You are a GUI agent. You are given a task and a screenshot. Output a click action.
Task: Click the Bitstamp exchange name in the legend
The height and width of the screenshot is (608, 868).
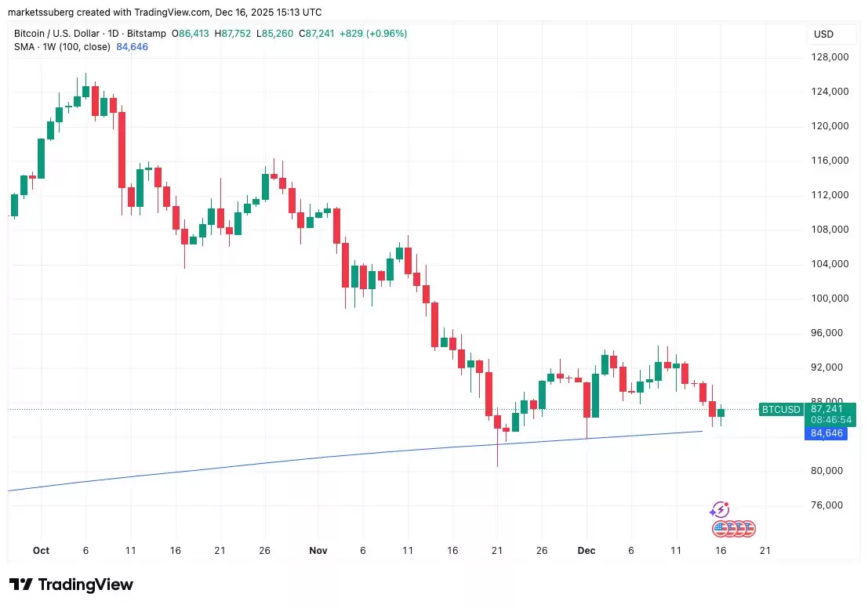point(146,34)
